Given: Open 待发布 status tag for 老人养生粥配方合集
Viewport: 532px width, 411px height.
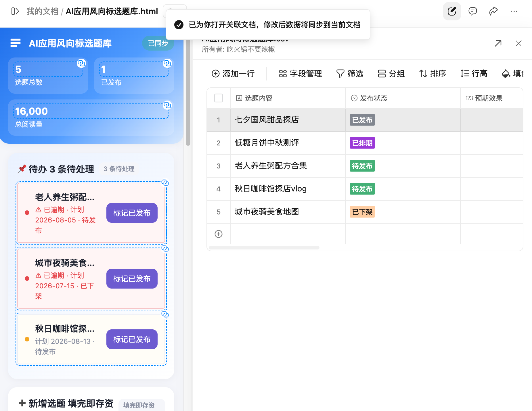Looking at the screenshot, I should 362,166.
